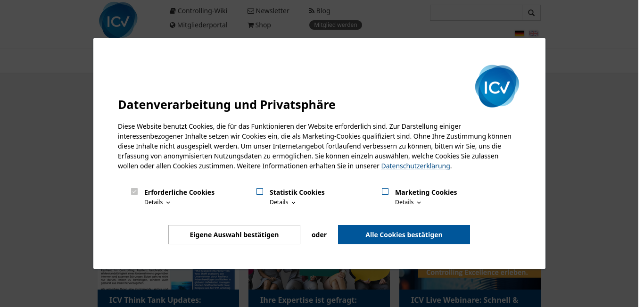
Task: Click the Statistik Cookies label text
Action: pyautogui.click(x=297, y=192)
